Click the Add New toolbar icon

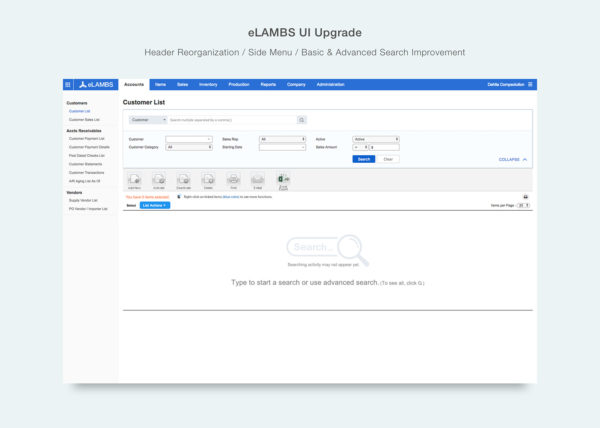(x=134, y=181)
